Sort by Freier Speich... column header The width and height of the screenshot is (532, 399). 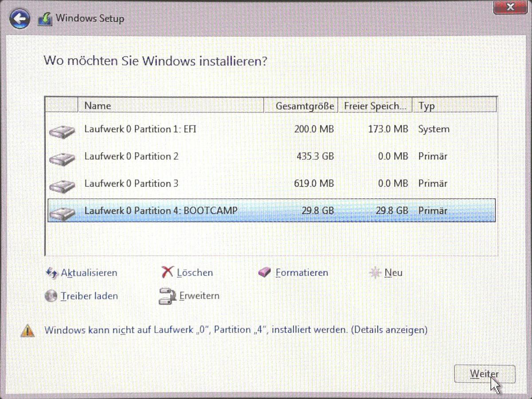375,106
